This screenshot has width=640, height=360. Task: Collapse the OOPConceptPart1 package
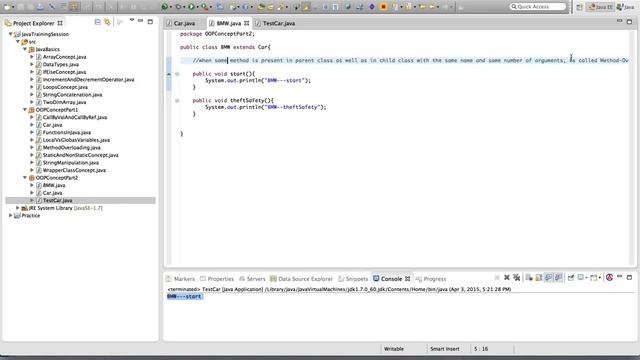[25, 110]
